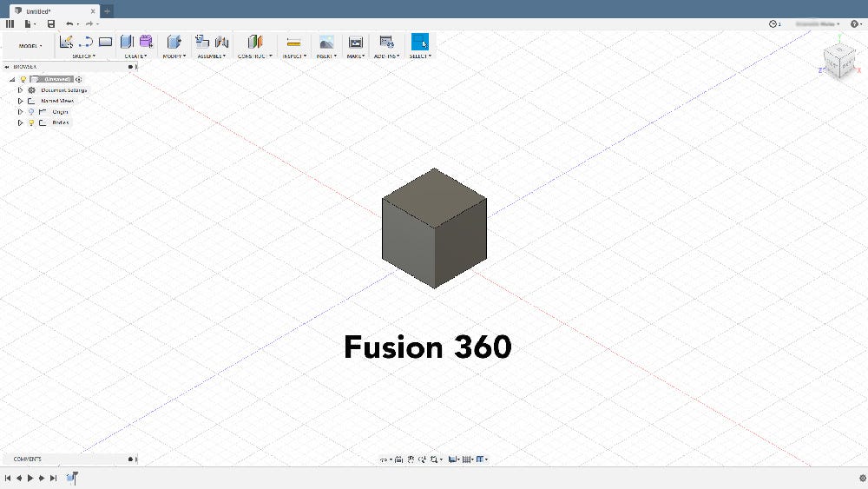Play the timeline

tap(30, 478)
